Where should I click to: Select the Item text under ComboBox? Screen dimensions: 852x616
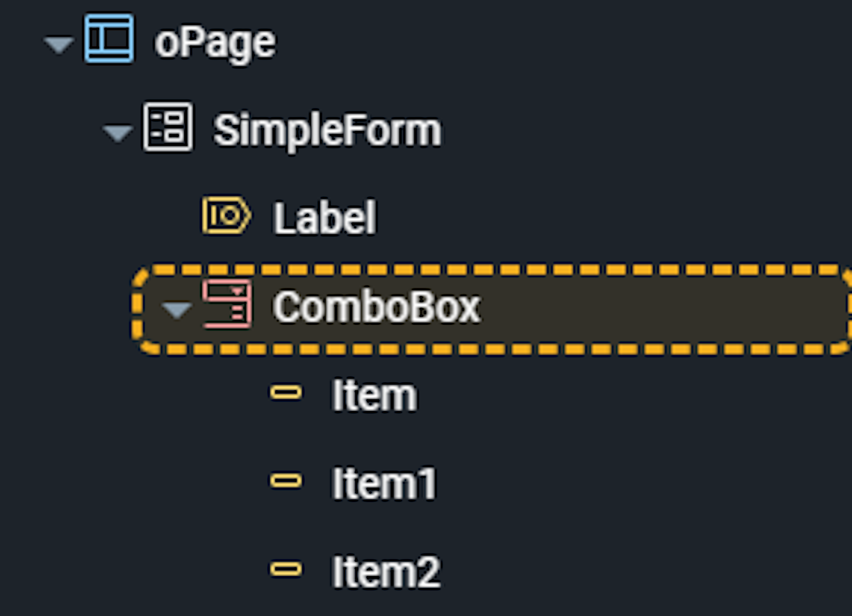coord(374,395)
